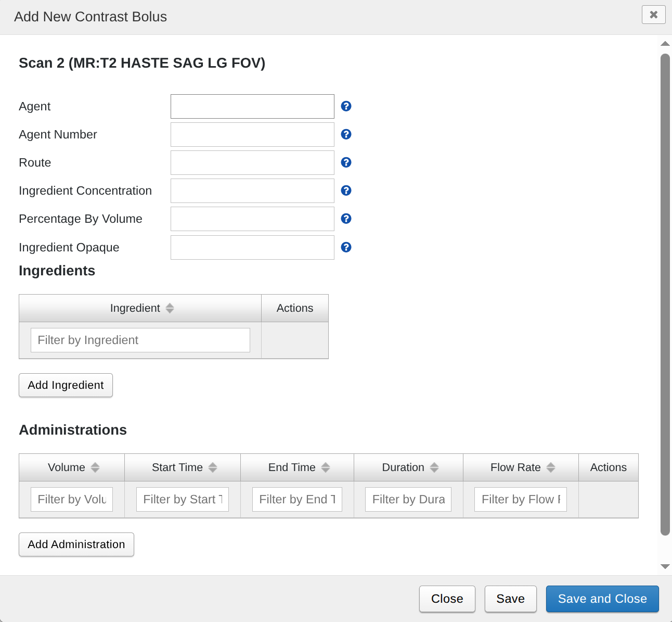Viewport: 672px width, 622px height.
Task: Save the contrast bolus
Action: 510,599
